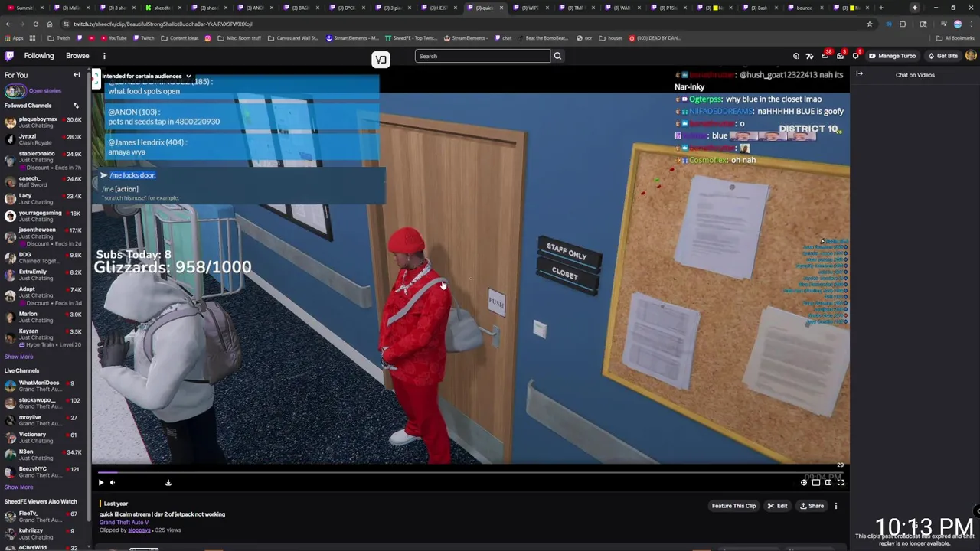
Task: Open kuhrlizzy recommended channel
Action: 44,533
